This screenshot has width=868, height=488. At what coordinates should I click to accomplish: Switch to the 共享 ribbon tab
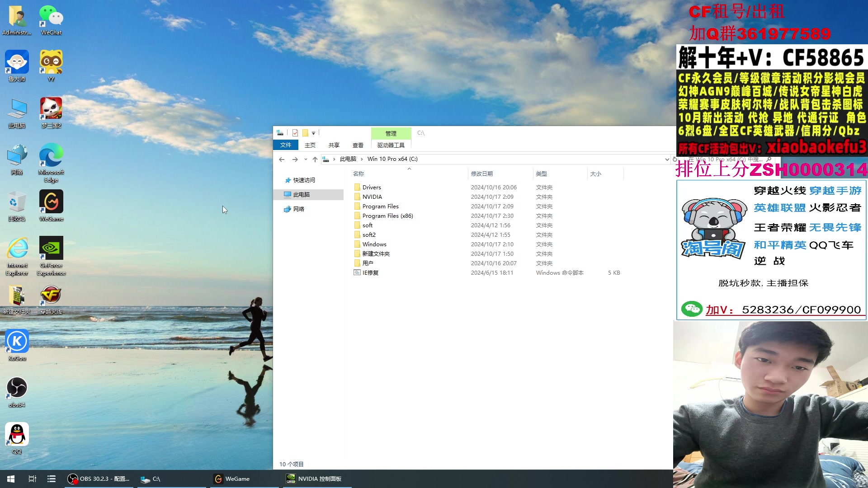coord(334,145)
